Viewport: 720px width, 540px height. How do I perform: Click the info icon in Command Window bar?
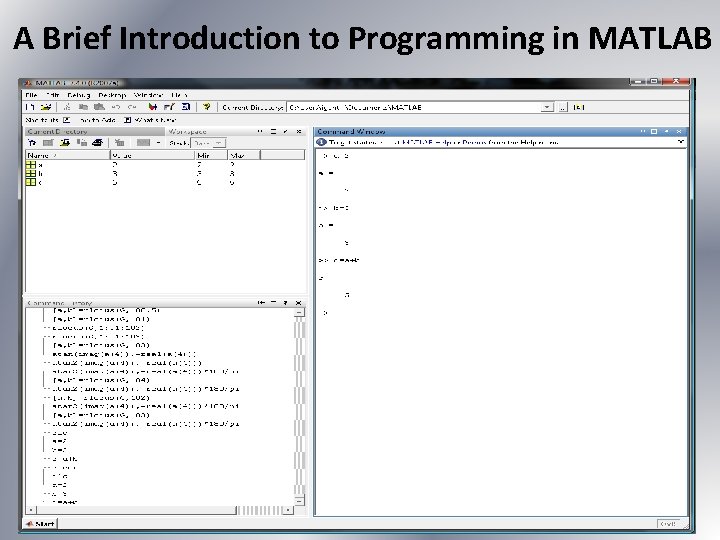point(321,142)
